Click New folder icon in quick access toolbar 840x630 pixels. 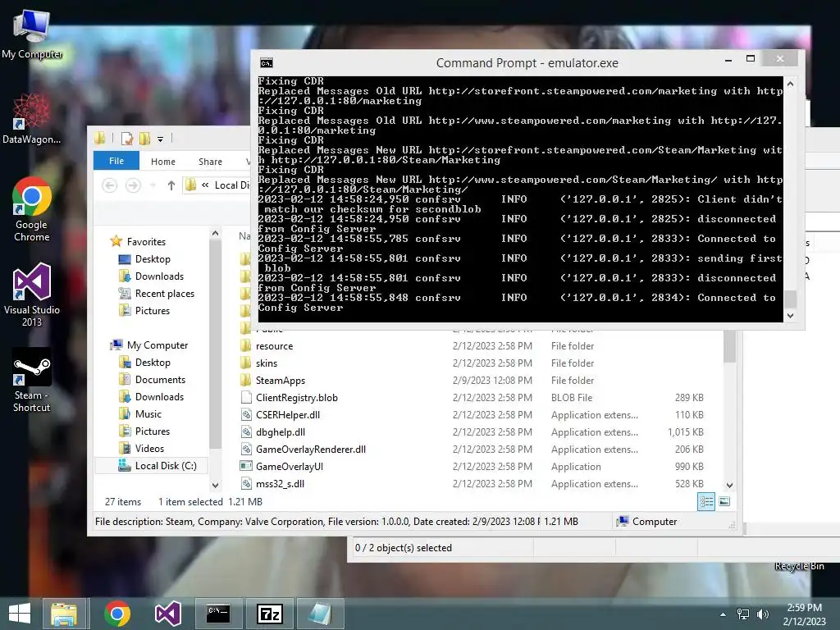[x=144, y=139]
